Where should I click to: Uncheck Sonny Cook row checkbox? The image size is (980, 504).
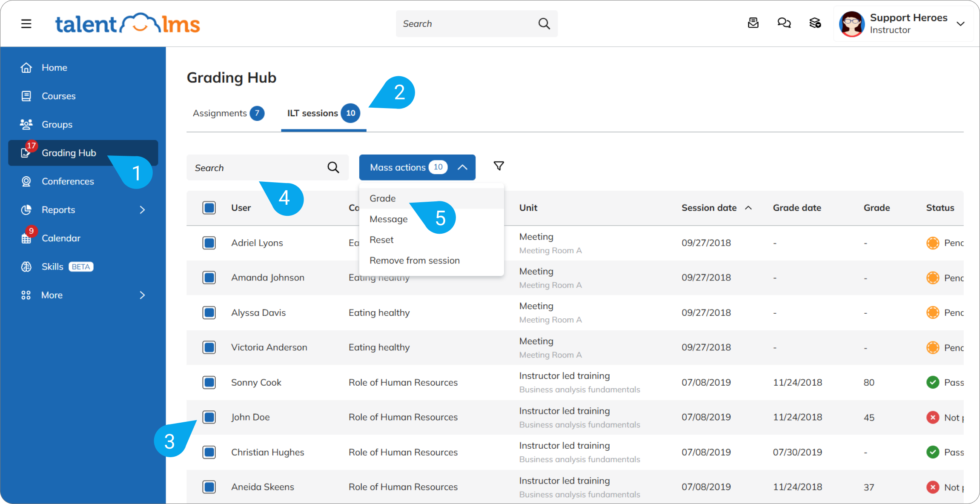(209, 382)
